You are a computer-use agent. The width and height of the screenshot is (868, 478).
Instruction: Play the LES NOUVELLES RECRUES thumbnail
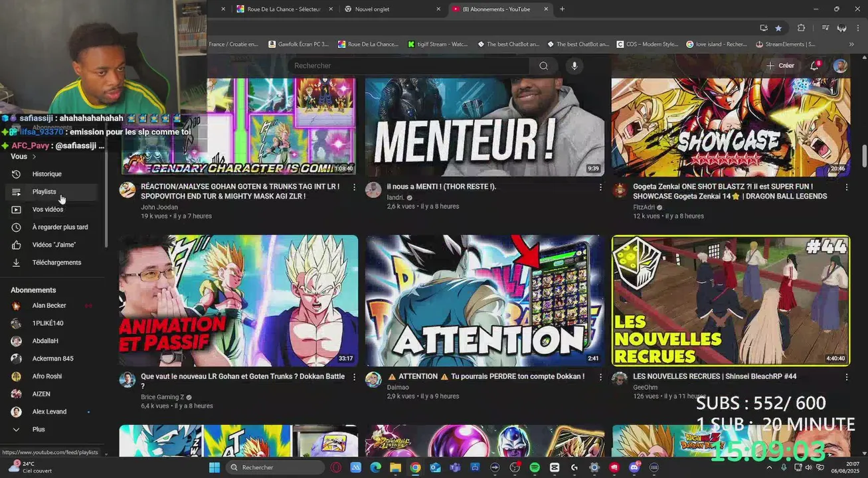(x=731, y=300)
